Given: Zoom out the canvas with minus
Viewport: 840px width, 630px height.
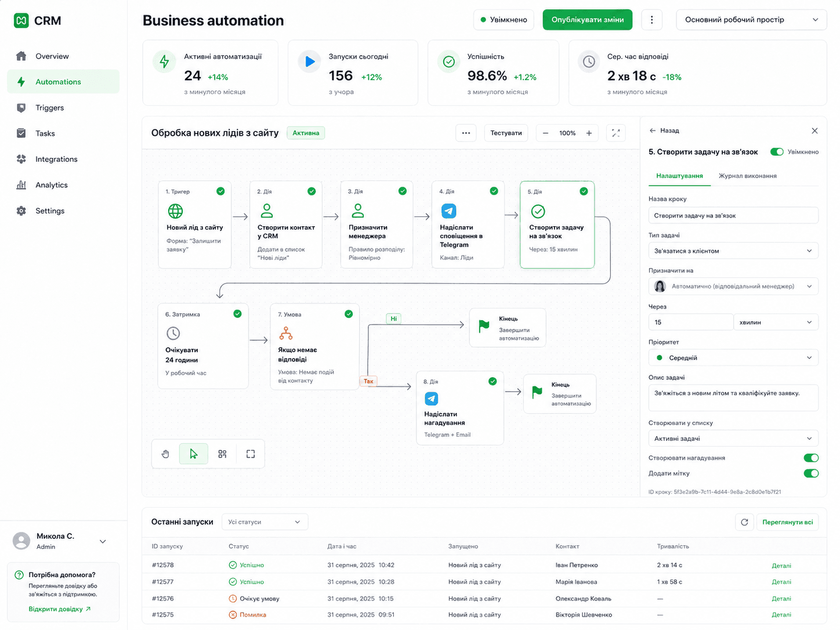Looking at the screenshot, I should (x=545, y=133).
